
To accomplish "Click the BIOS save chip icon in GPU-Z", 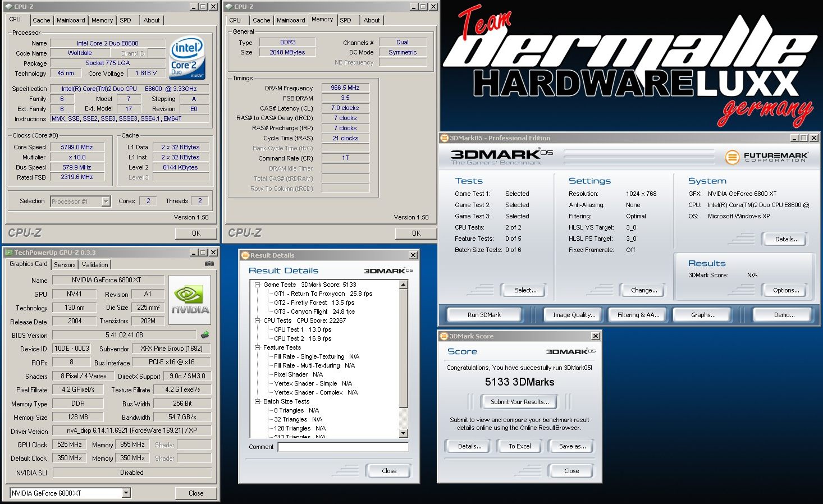I will (205, 335).
